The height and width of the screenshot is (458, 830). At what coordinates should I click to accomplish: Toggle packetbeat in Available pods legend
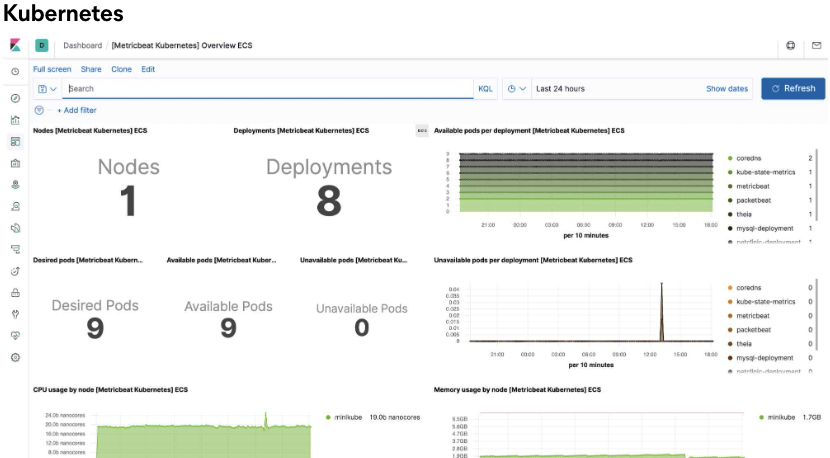753,200
